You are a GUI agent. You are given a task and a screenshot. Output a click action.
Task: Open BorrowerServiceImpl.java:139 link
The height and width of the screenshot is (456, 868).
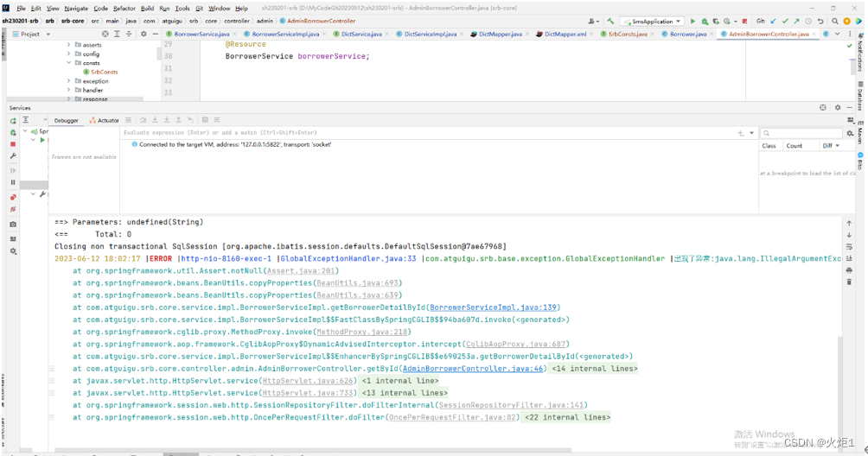493,307
